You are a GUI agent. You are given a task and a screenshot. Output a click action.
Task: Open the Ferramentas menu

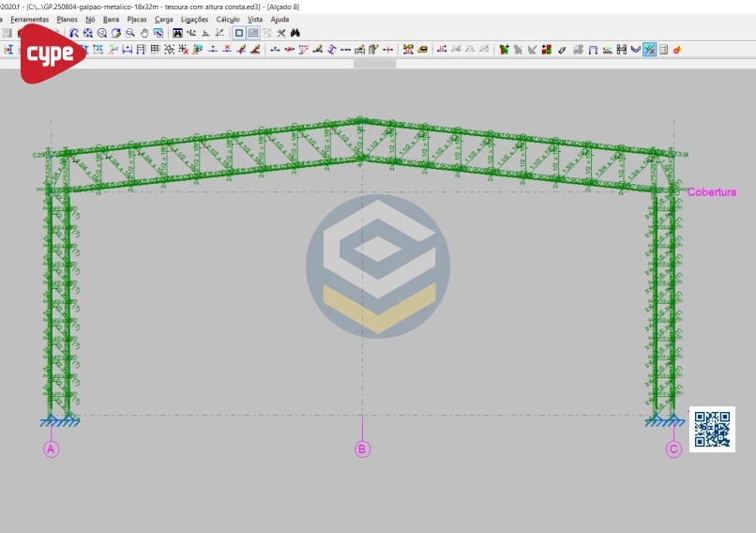(x=29, y=19)
